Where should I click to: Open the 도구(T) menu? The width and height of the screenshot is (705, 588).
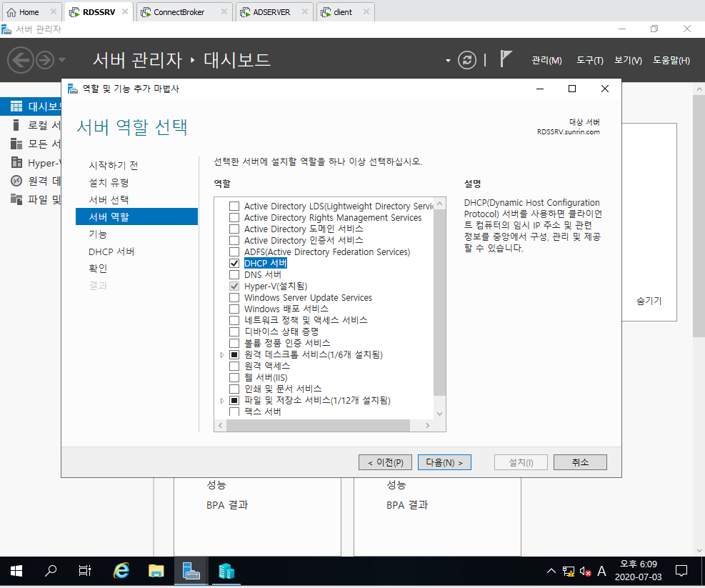click(590, 60)
